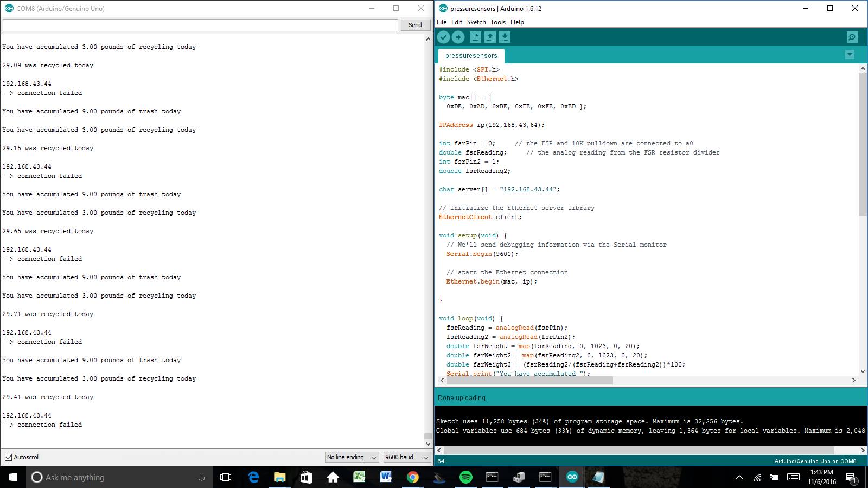
Task: Click the 'Serial.begin(9600);' code line
Action: [x=482, y=254]
